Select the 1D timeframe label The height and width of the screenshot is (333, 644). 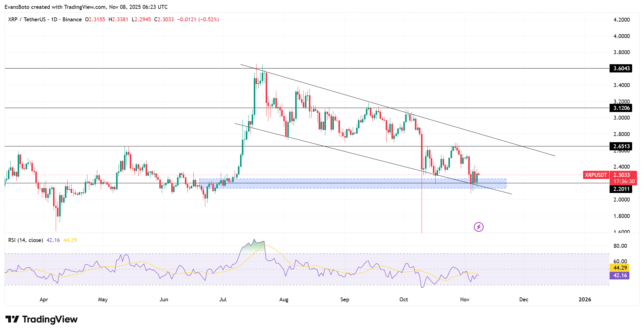pos(54,19)
